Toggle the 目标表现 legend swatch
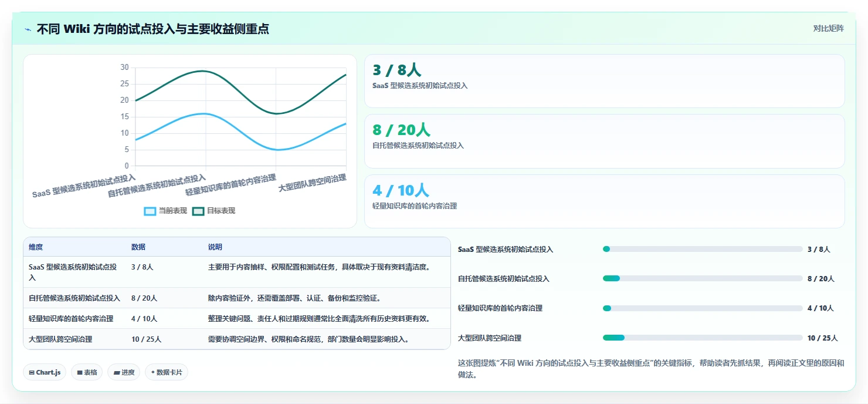 (198, 211)
